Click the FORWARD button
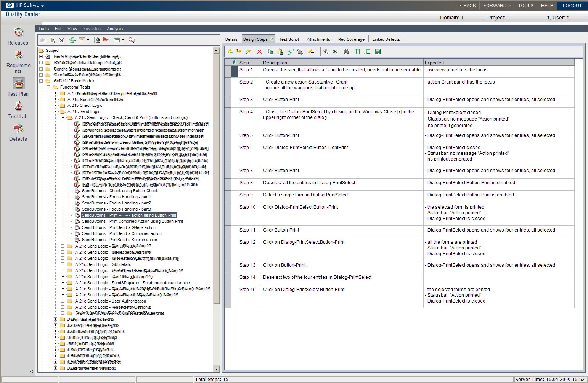 pyautogui.click(x=496, y=6)
